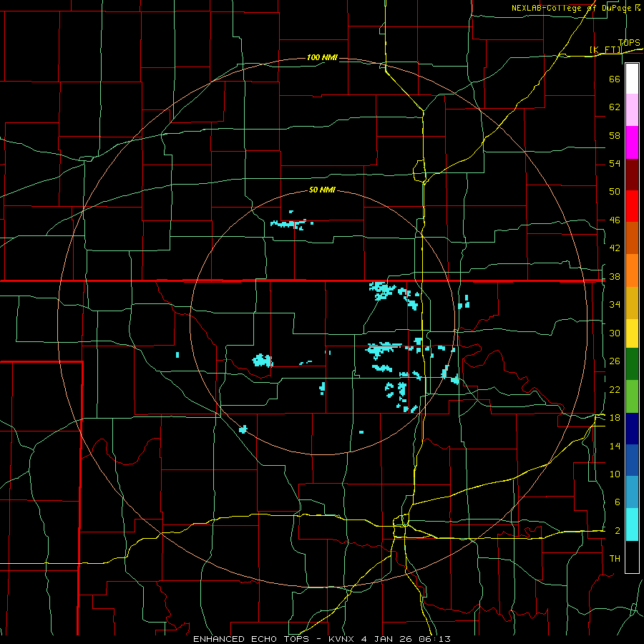Click the white swatch in the tops legend

[x=632, y=79]
